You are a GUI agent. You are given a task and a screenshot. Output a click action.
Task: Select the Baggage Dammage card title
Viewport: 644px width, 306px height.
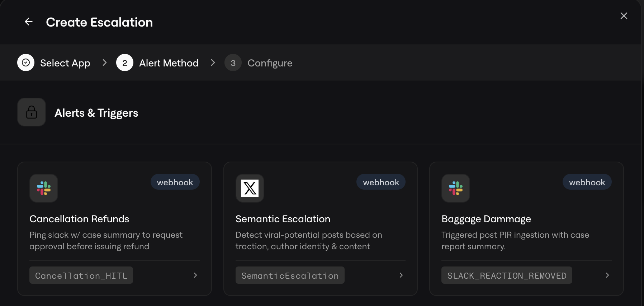point(486,219)
